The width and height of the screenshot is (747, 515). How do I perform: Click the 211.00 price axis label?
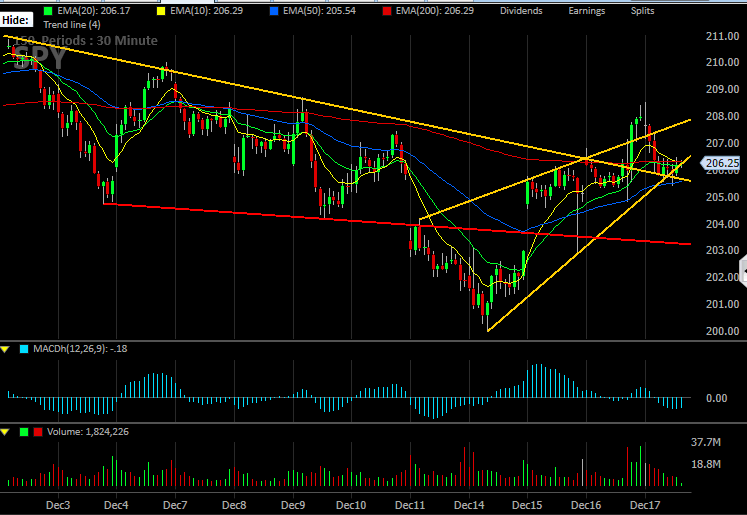tap(722, 36)
